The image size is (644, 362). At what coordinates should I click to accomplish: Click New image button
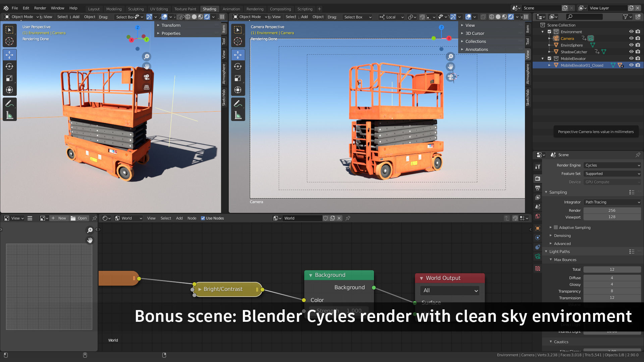(59, 218)
